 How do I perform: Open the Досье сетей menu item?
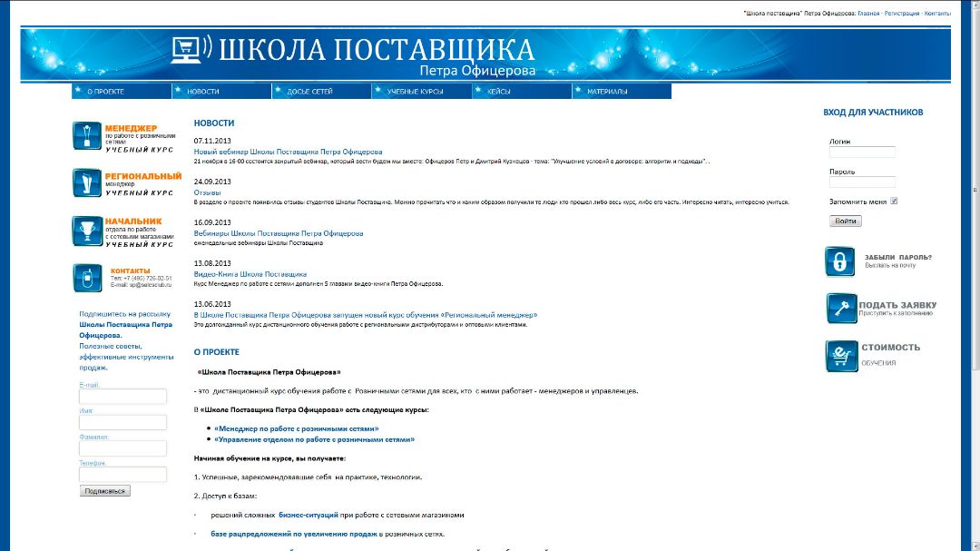pos(321,92)
